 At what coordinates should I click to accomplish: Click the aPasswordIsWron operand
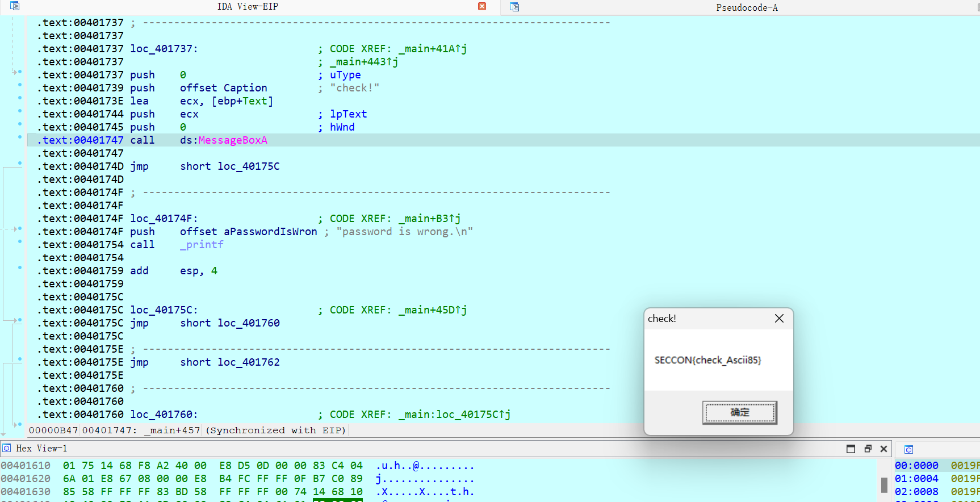click(270, 232)
